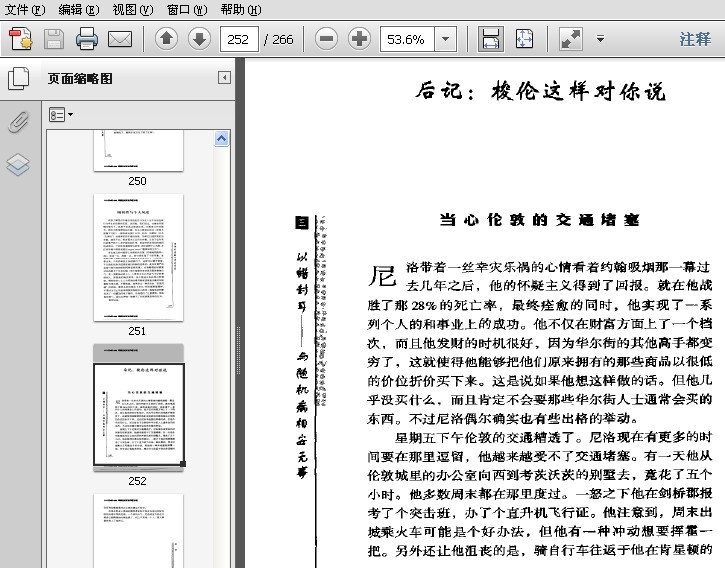Go to previous page with up arrow
This screenshot has height=568, width=725.
coord(166,39)
